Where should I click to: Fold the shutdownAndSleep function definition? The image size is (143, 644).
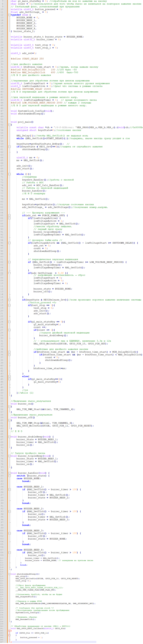9,574
